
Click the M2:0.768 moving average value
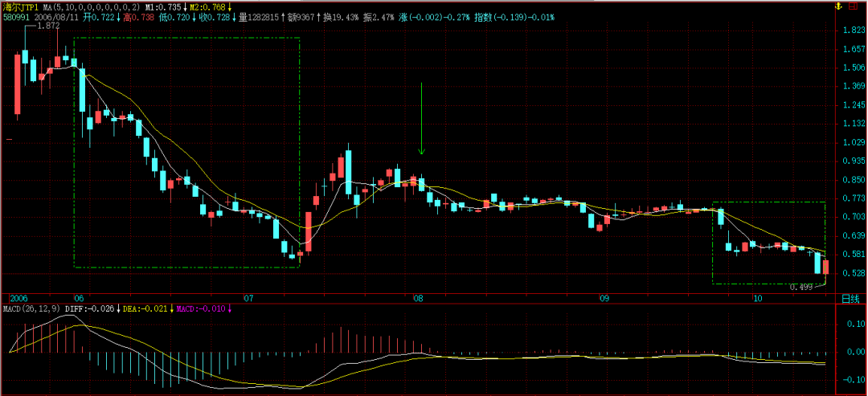[207, 6]
